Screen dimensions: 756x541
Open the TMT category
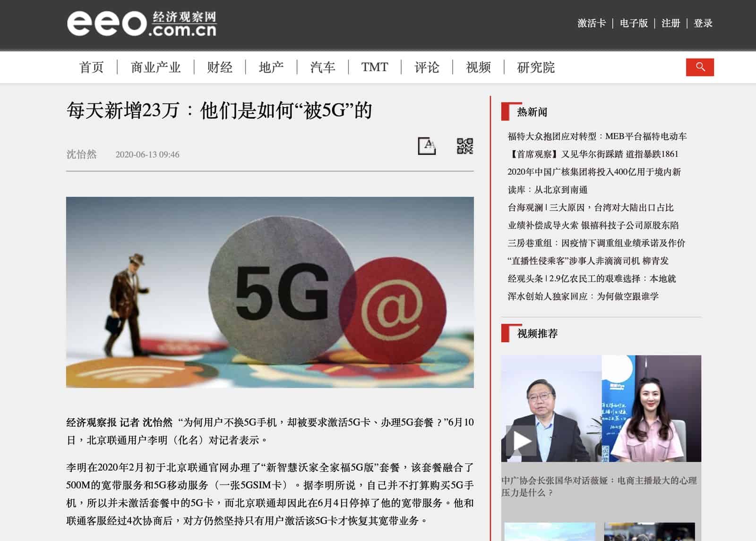[x=375, y=68]
